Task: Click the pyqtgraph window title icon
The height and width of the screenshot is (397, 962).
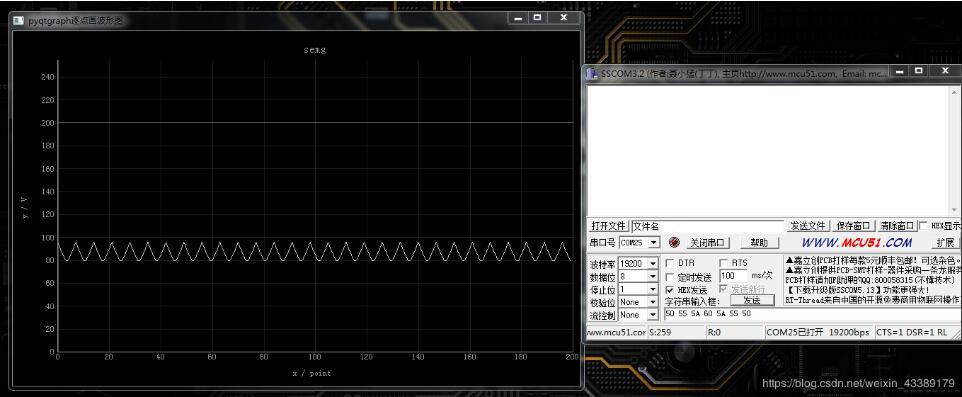Action: coord(19,20)
